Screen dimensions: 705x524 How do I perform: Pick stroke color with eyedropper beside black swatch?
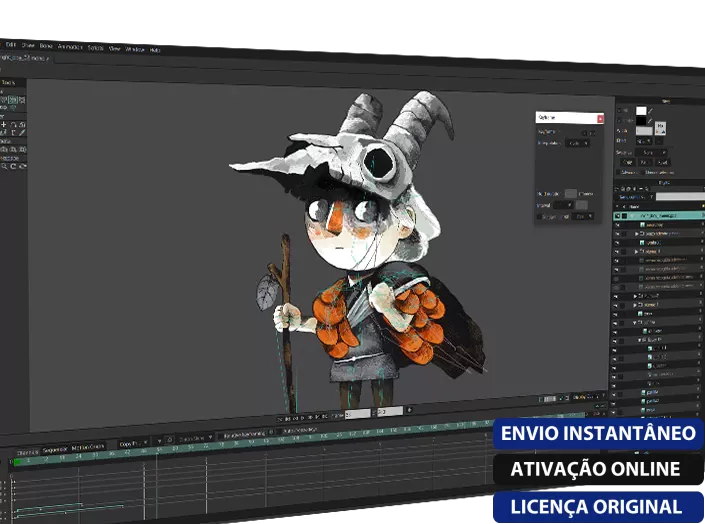[x=651, y=121]
